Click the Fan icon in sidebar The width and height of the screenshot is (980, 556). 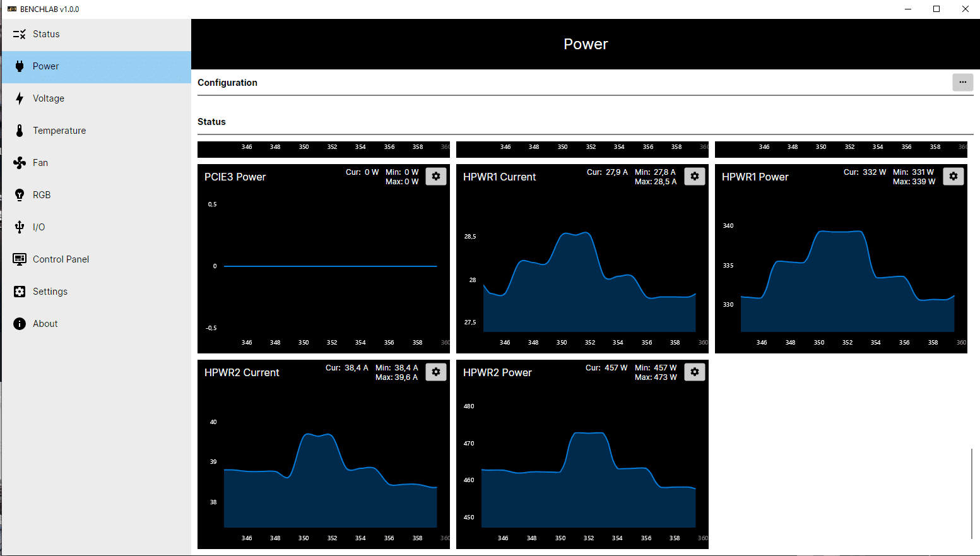(x=20, y=163)
